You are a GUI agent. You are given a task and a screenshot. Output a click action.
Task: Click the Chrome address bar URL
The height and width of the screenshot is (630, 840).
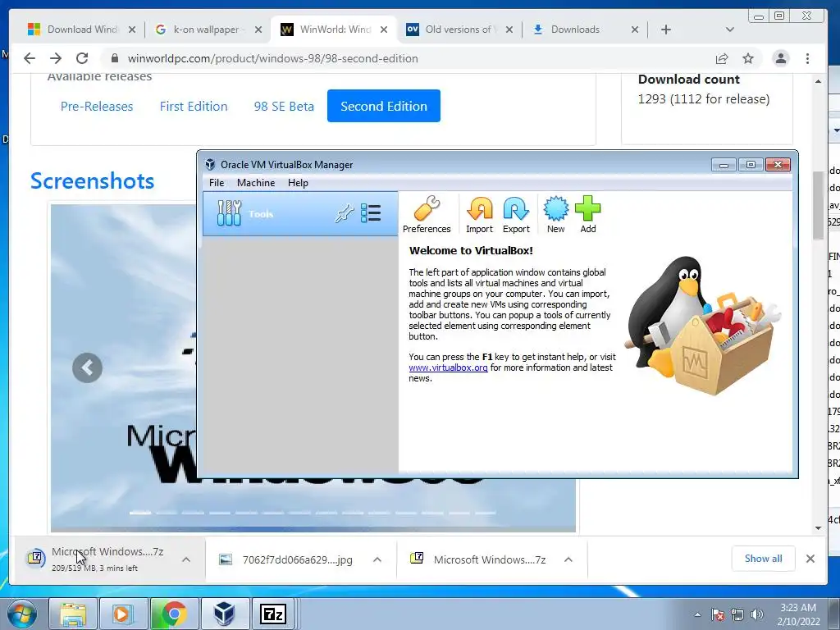272,58
